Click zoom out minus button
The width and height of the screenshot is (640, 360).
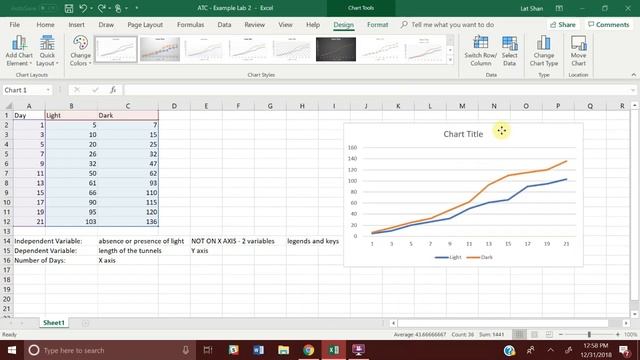(561, 334)
